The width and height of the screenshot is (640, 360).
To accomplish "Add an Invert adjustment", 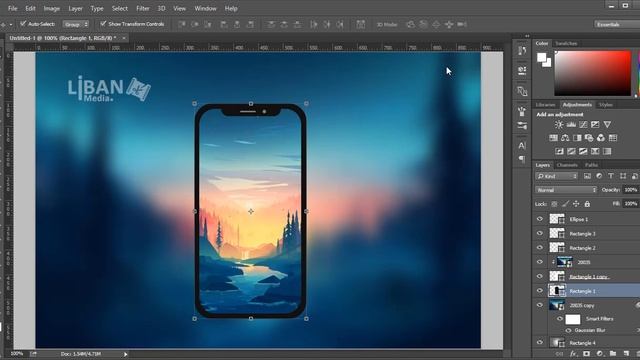I will click(x=559, y=151).
